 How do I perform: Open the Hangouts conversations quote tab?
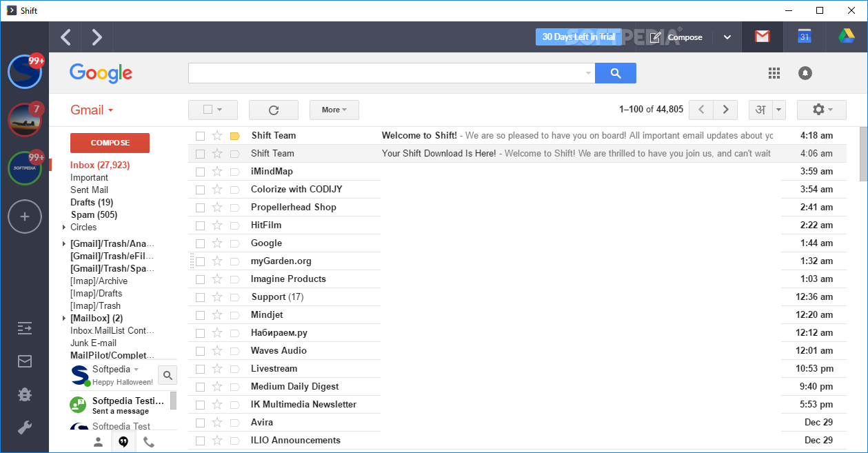tap(123, 442)
